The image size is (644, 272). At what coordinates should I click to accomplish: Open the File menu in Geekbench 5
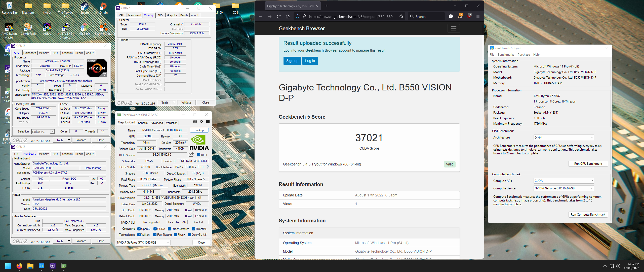click(x=492, y=55)
